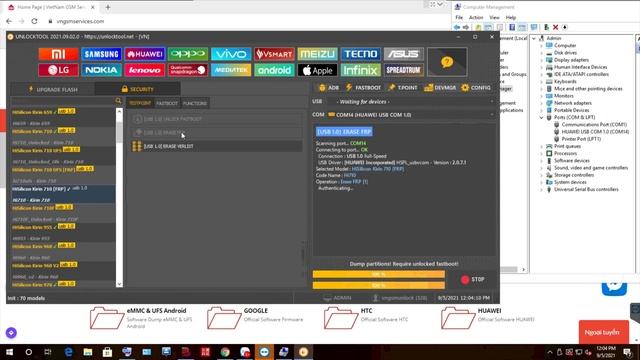640x360 pixels.
Task: Collapse Ports (COM & LPT) node
Action: (542, 118)
